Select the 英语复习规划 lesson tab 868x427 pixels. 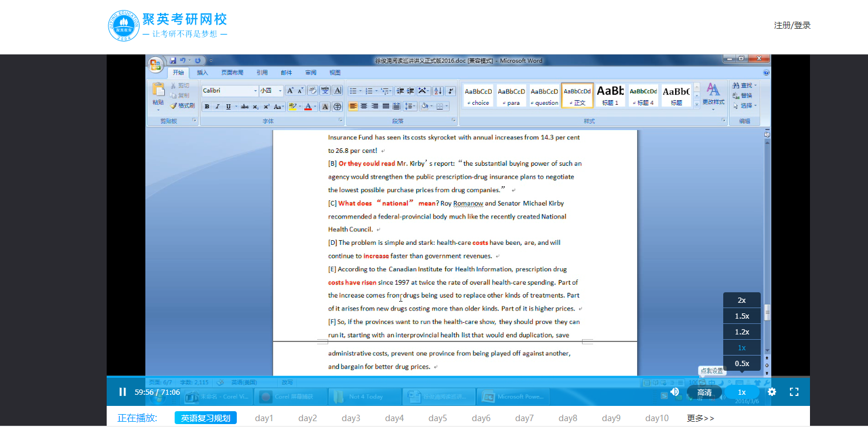[206, 418]
